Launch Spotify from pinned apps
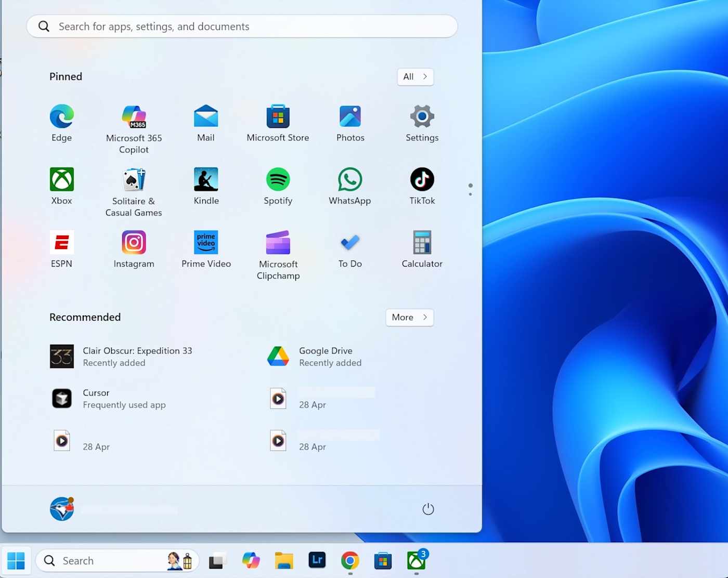Screen dimensions: 728x578 (x=278, y=186)
